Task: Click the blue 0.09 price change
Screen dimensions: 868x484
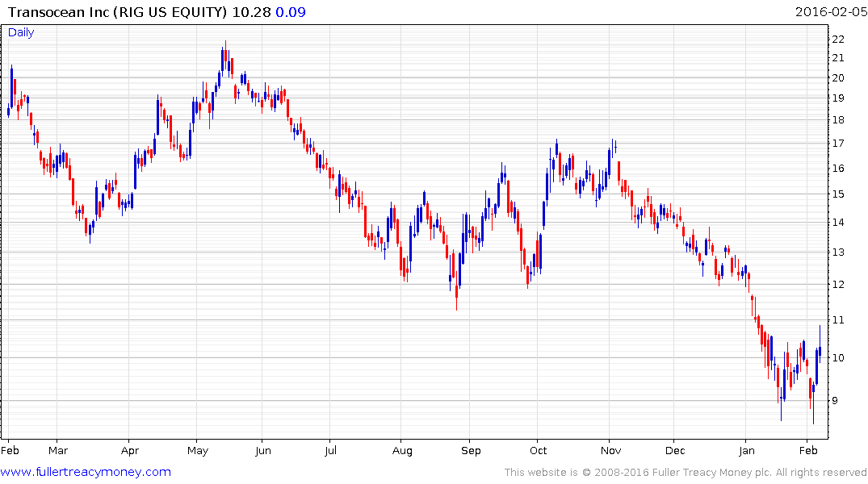Action: (291, 12)
